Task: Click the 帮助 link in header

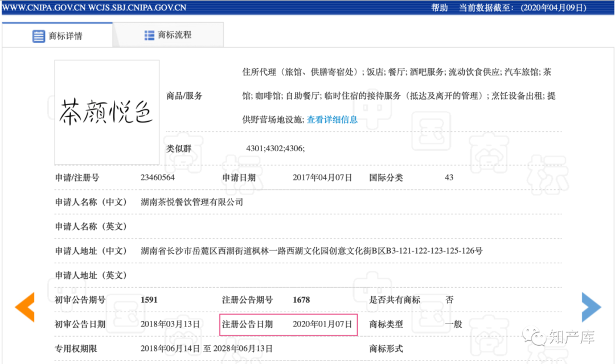Action: 439,7
